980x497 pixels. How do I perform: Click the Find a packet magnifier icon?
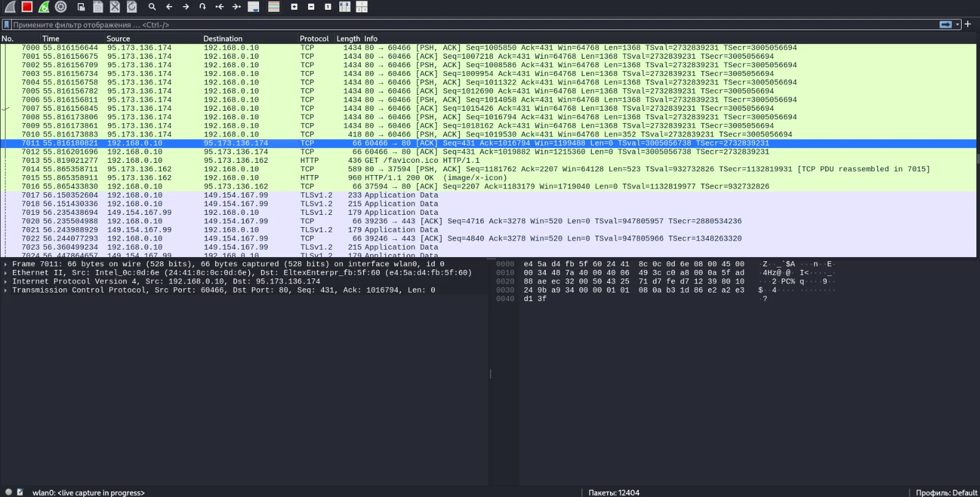tap(152, 7)
